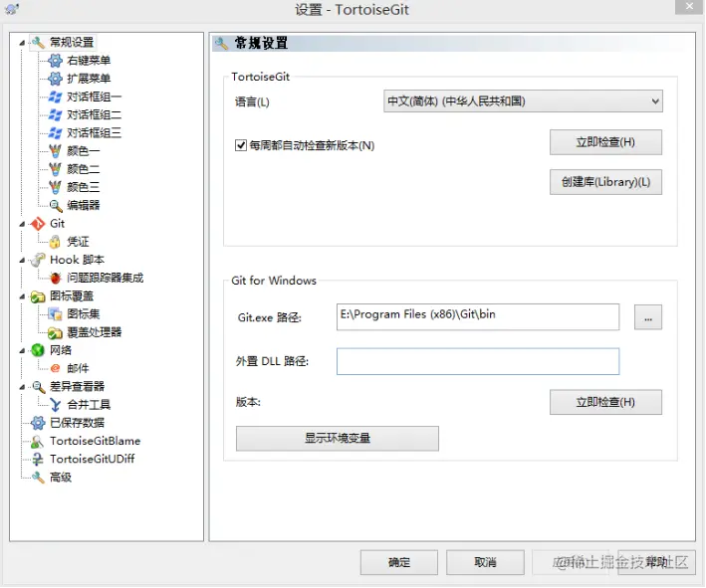Select 问题跟踪器集成 in the tree
Image resolution: width=706 pixels, height=588 pixels.
pos(105,278)
